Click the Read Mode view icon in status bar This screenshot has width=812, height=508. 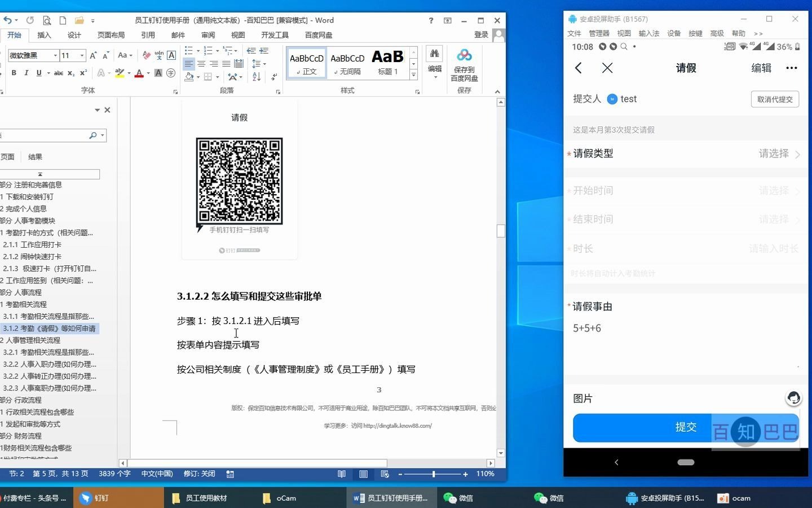coord(342,474)
